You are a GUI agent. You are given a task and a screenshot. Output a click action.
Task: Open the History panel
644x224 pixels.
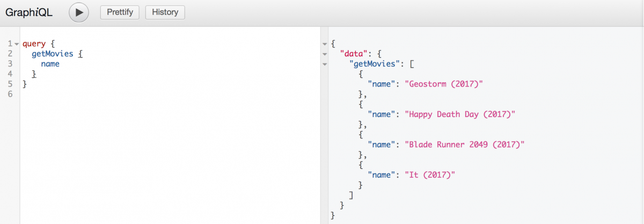[x=165, y=12]
